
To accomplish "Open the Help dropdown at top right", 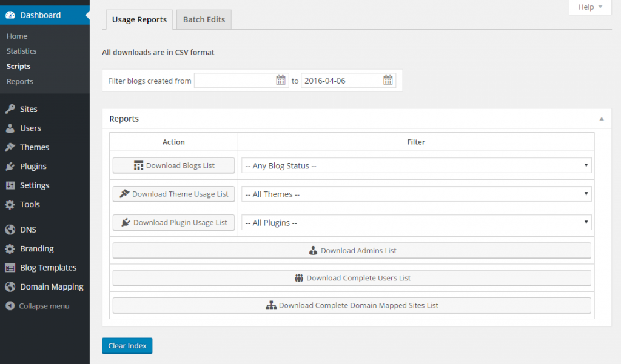I will pyautogui.click(x=589, y=7).
